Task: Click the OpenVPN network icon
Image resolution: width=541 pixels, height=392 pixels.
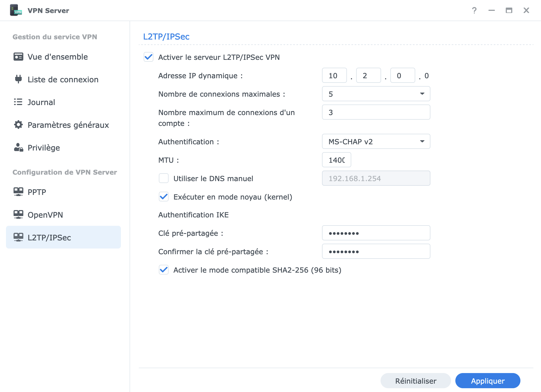Action: (x=18, y=214)
